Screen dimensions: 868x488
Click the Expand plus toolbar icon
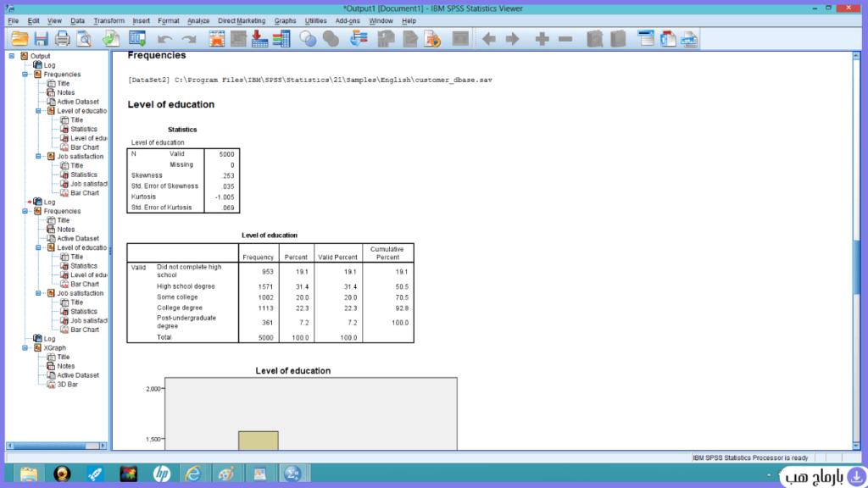coord(542,39)
